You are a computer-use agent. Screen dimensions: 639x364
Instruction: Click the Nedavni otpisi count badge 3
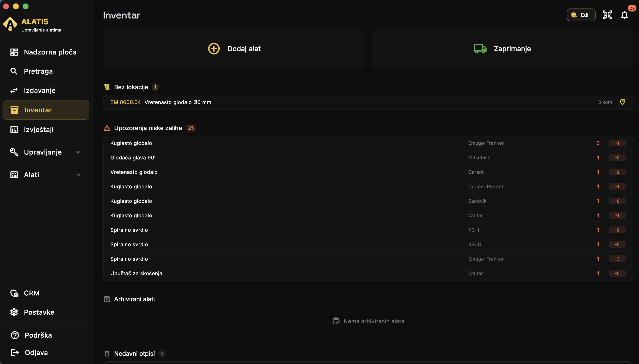tap(162, 354)
